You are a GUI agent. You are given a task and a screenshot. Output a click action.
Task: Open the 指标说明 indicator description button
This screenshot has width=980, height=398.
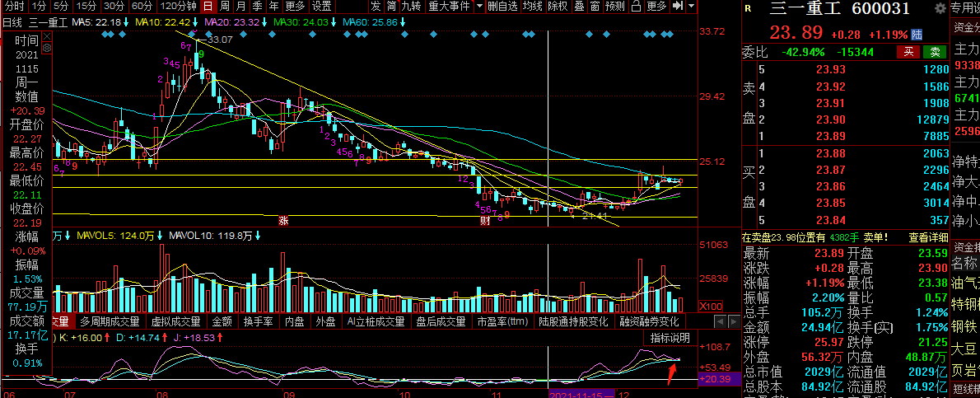point(670,339)
